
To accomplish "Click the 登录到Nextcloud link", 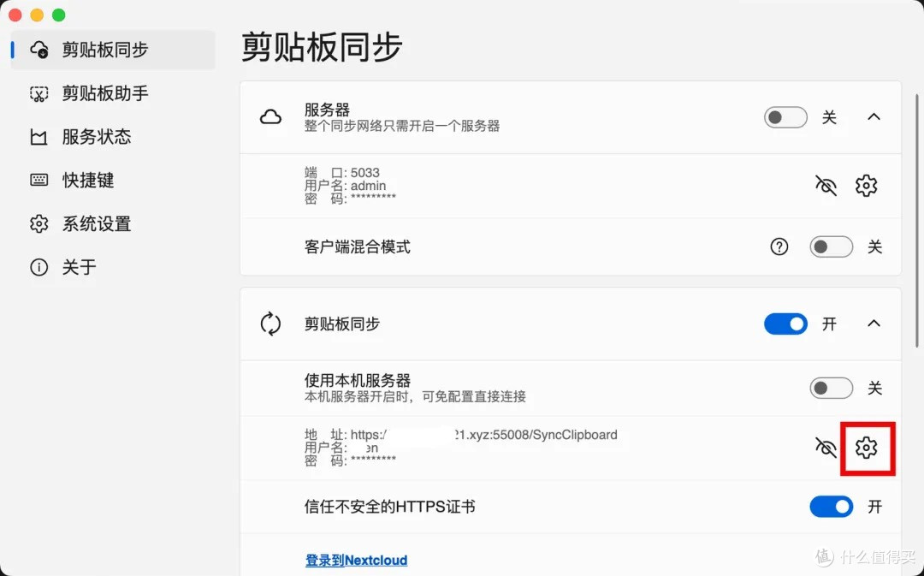I will point(356,560).
